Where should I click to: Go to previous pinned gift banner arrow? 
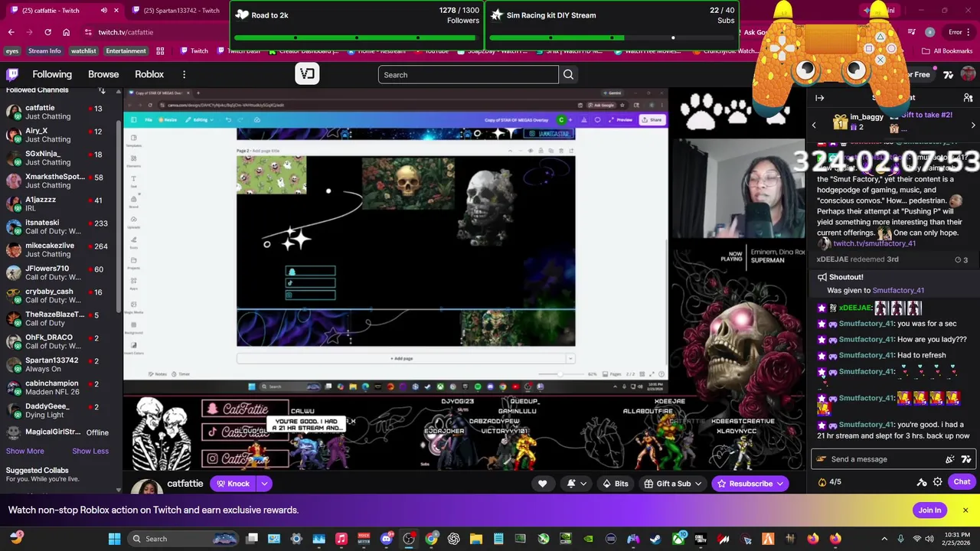point(814,125)
